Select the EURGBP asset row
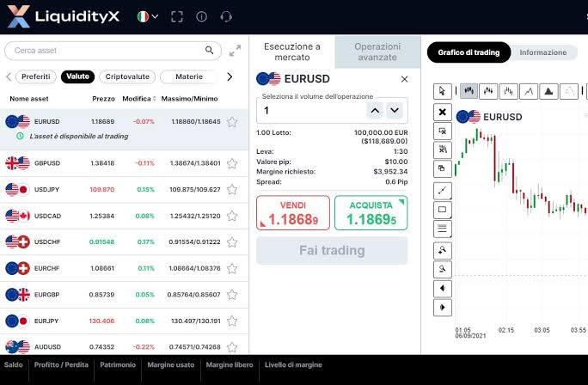 (124, 295)
